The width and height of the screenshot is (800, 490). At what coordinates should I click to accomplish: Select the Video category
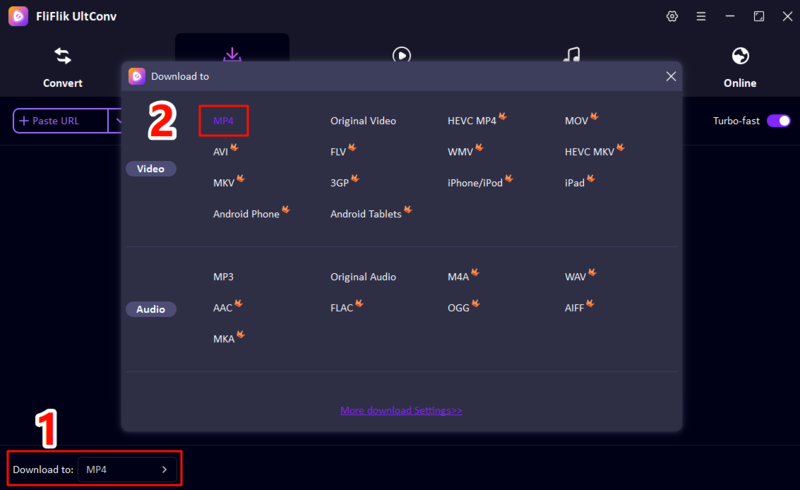(x=151, y=169)
